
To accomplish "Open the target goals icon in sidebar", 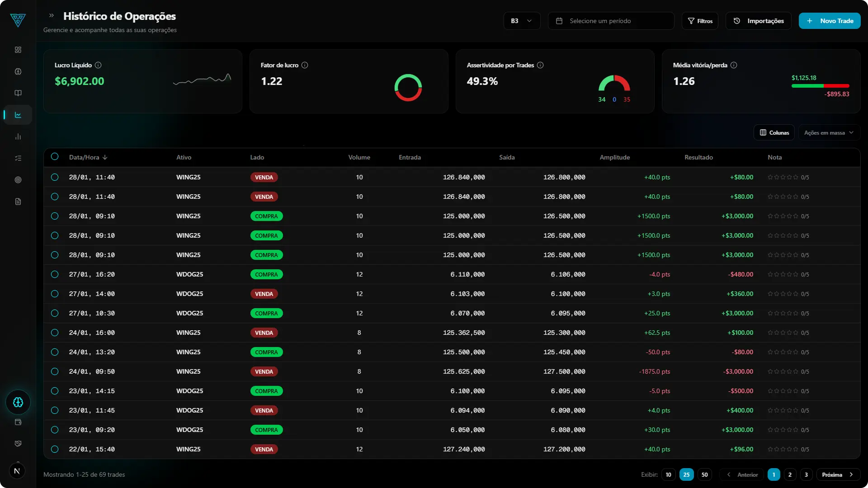I will pyautogui.click(x=18, y=180).
